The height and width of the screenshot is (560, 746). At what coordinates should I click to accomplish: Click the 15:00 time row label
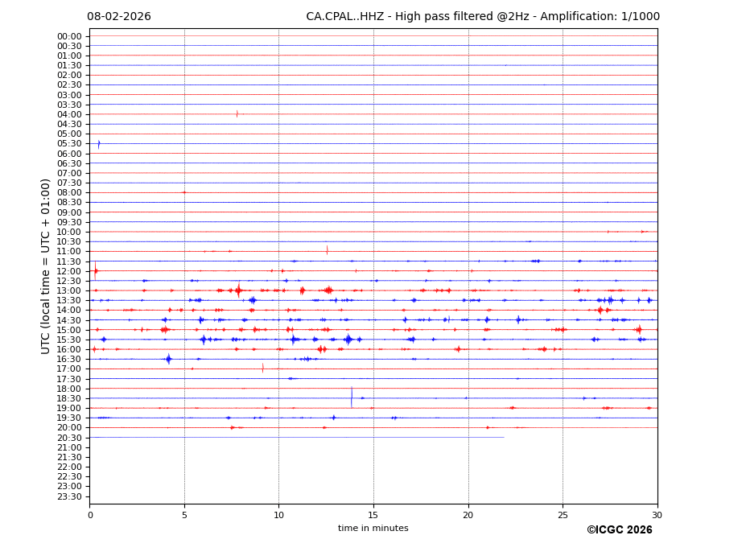coord(69,330)
